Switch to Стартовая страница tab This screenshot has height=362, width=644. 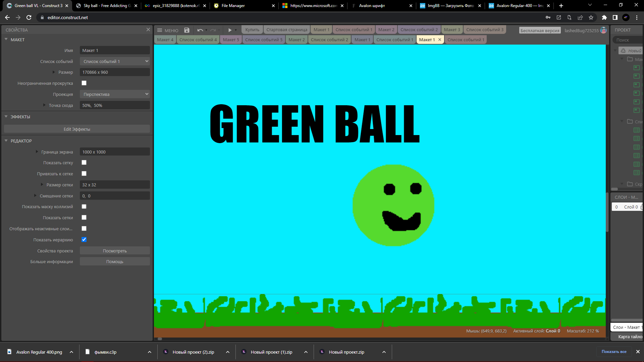(x=286, y=29)
